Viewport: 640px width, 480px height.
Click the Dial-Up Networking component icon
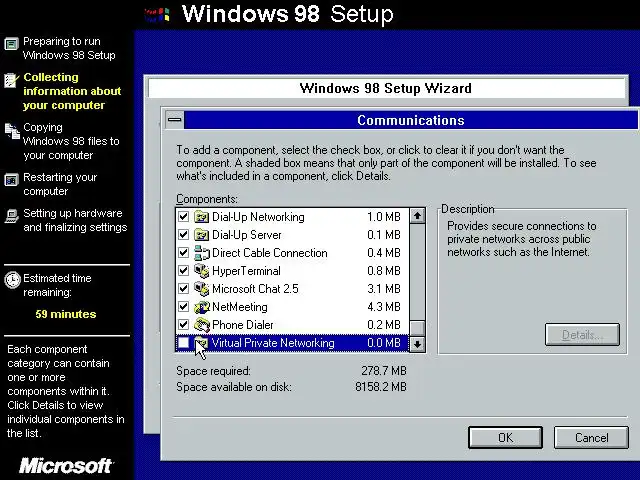point(201,217)
